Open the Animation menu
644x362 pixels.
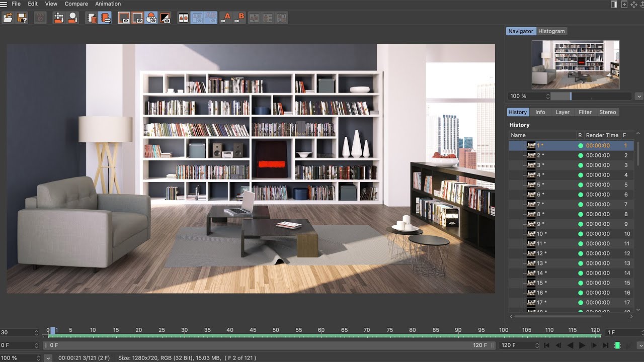108,4
